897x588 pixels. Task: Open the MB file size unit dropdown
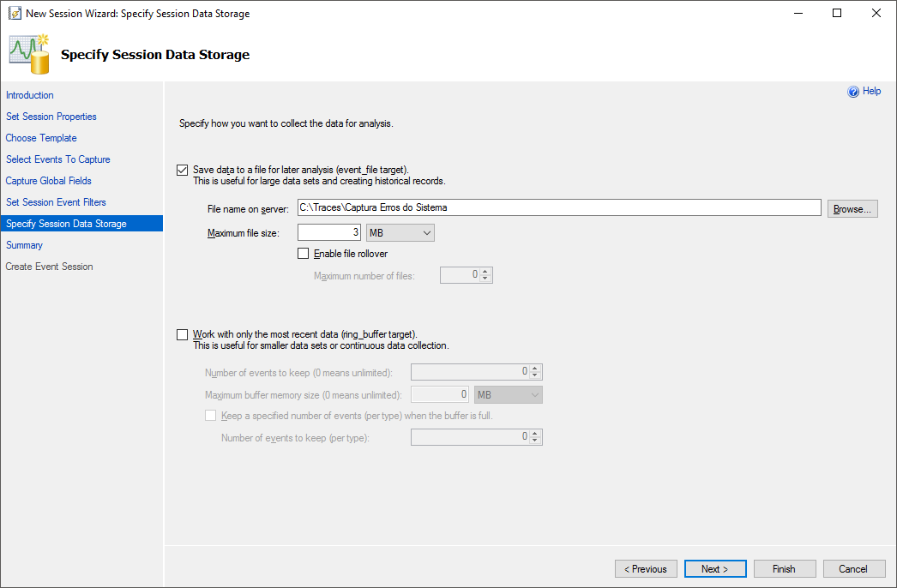[400, 232]
